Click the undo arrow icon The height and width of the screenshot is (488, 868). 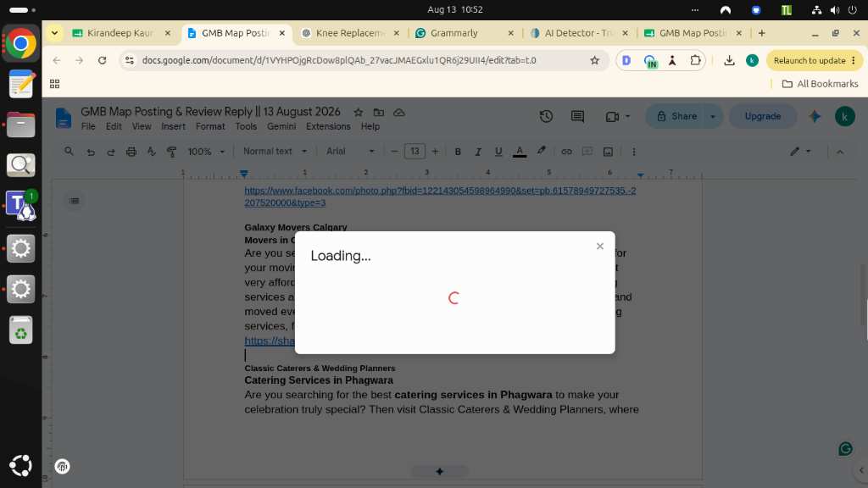[90, 152]
